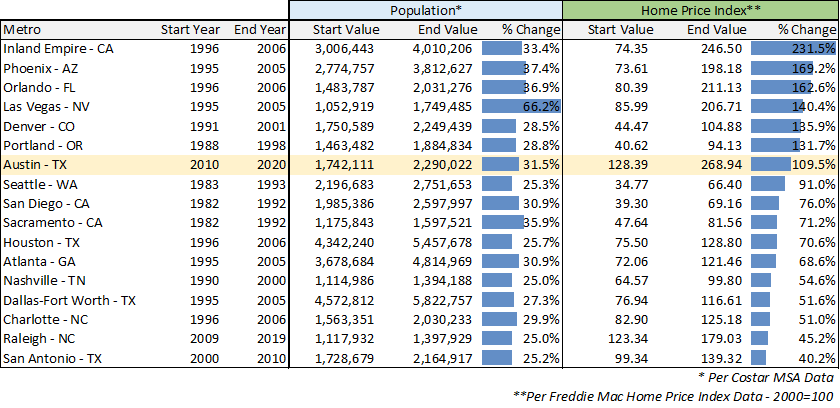Click the Home Price Index** header cell
This screenshot has height=408, width=840.
click(700, 10)
